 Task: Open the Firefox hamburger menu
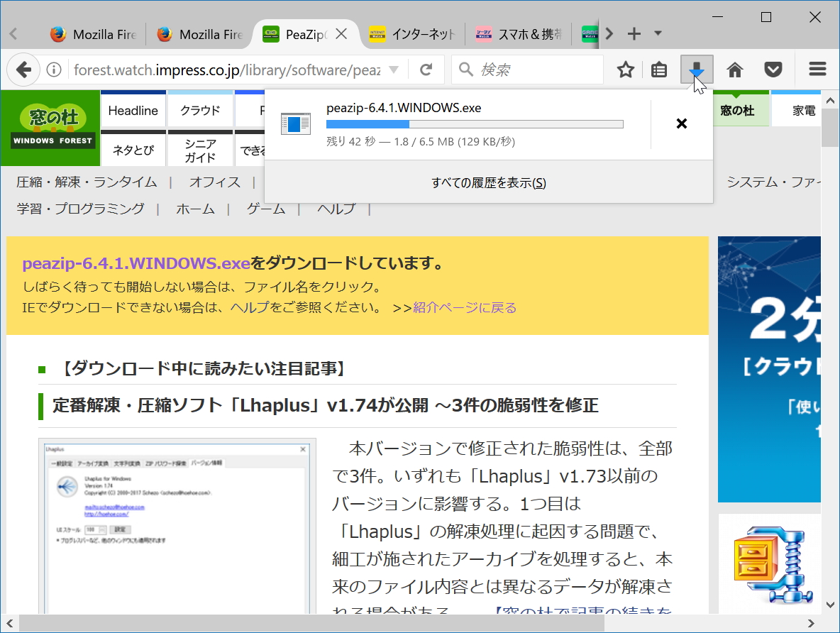817,70
